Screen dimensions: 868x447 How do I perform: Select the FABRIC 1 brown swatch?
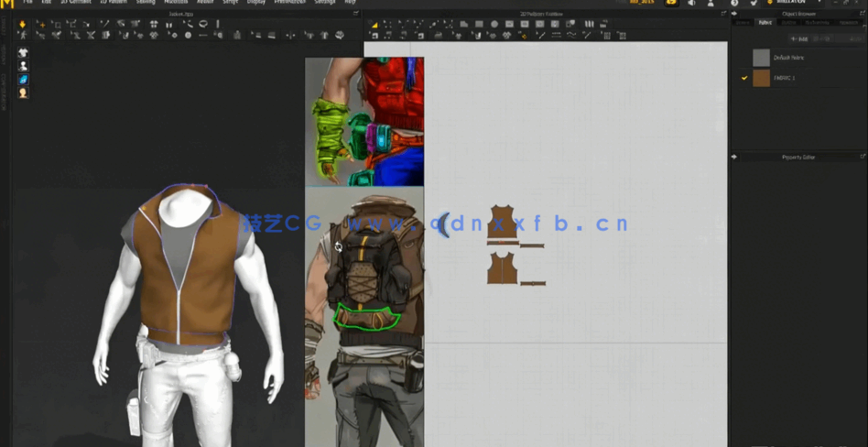coord(761,79)
